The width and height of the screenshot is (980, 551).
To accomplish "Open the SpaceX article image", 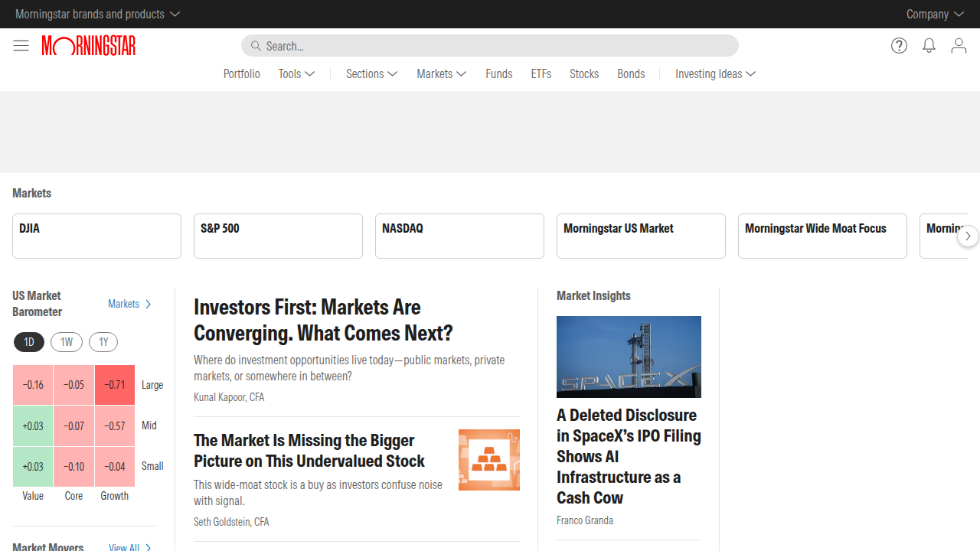I will pos(629,357).
